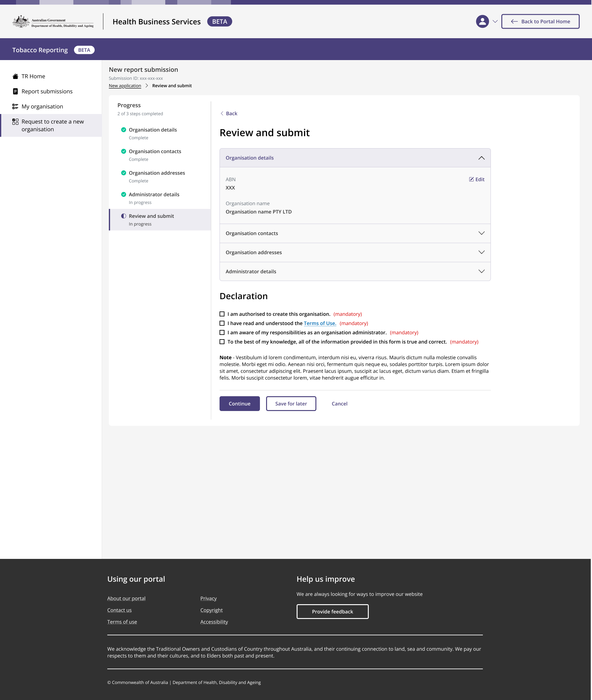Click green check icon for Organisation addresses step
Screen dimensions: 592x700
[x=124, y=173]
